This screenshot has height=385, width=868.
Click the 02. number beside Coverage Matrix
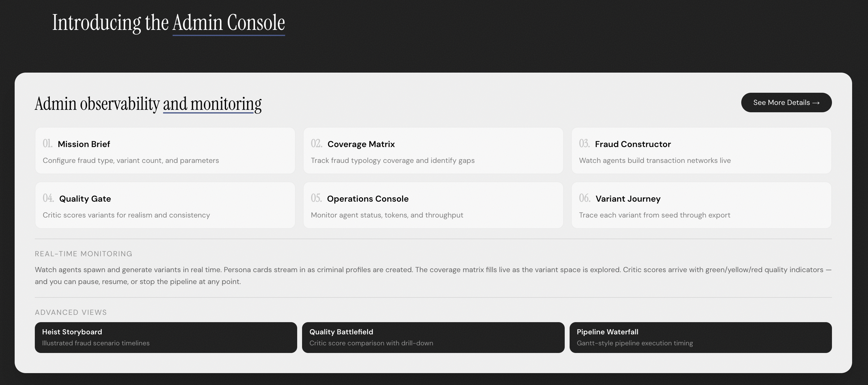316,144
